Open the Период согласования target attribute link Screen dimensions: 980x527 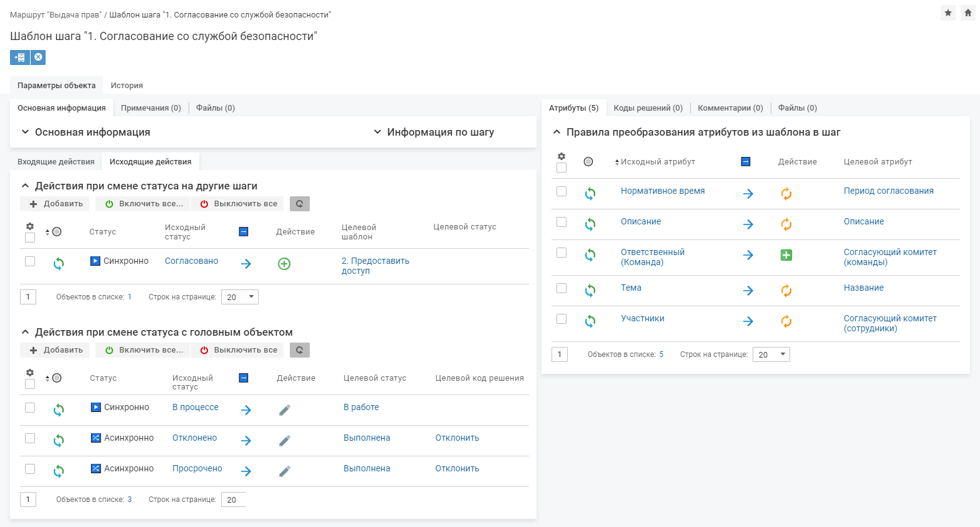[x=889, y=191]
